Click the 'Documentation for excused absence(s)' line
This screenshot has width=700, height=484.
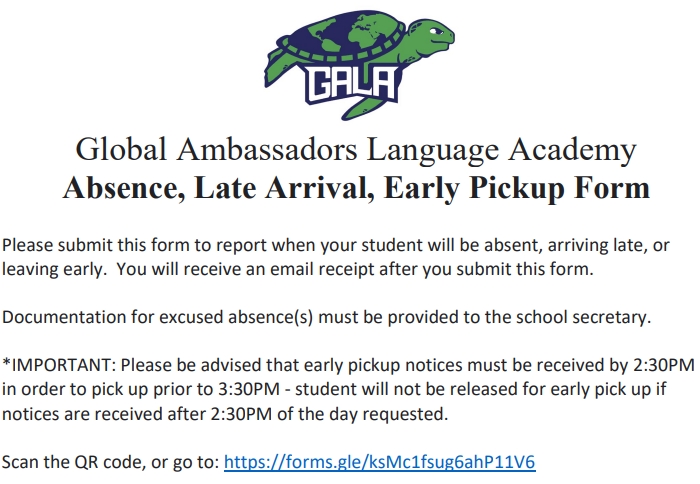[x=326, y=317]
